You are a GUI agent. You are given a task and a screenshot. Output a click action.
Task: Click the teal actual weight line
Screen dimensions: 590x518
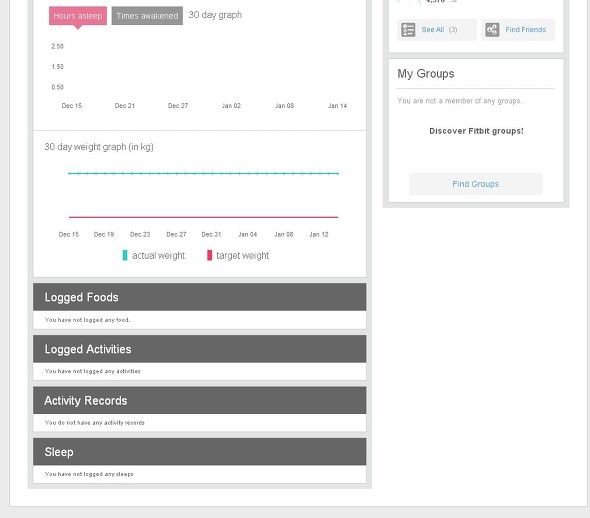tap(204, 173)
